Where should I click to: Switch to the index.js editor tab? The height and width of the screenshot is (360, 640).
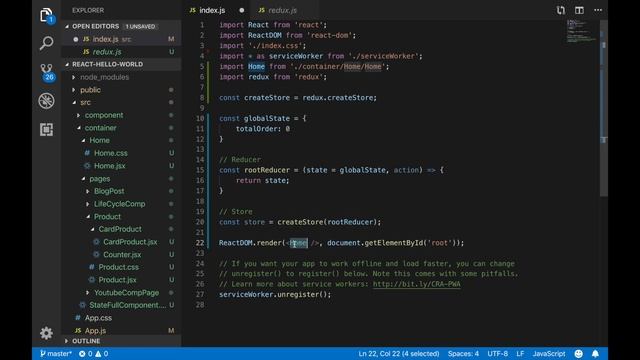coord(212,10)
